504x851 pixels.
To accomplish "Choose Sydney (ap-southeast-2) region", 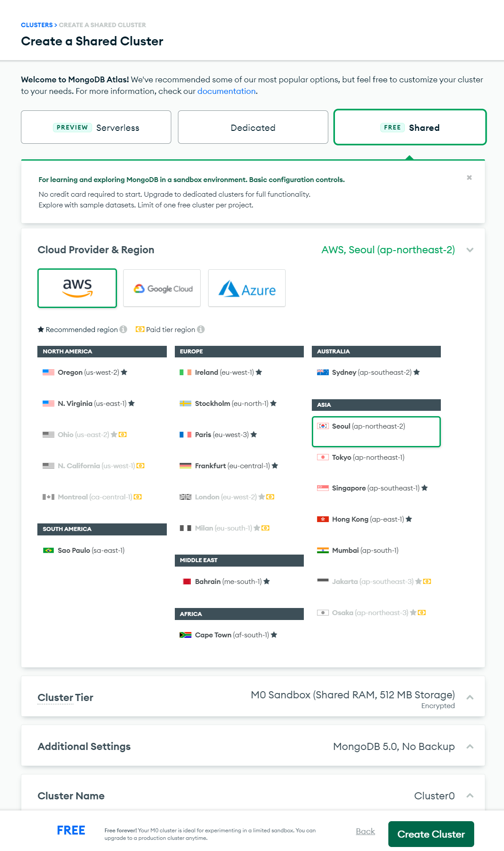I will tap(376, 373).
